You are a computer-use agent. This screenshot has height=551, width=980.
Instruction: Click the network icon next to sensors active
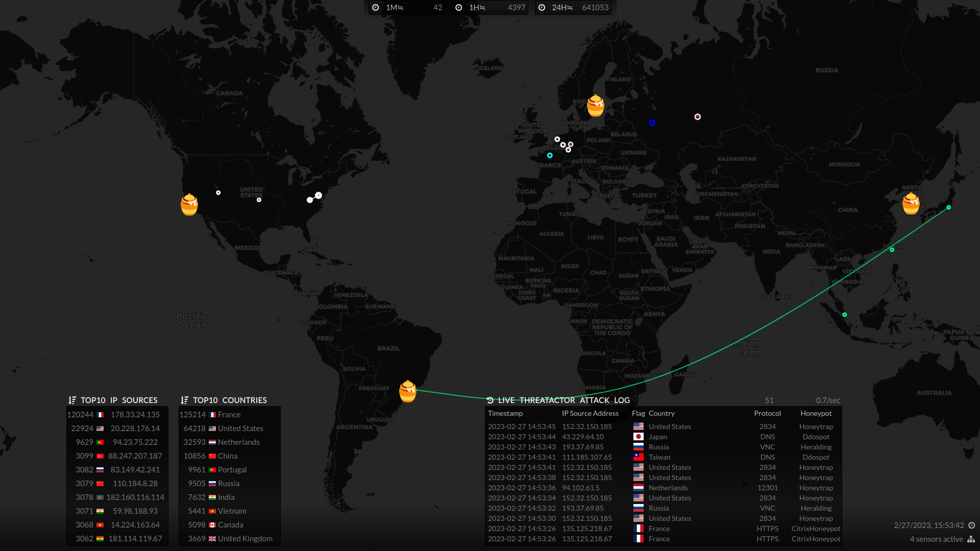pyautogui.click(x=971, y=539)
